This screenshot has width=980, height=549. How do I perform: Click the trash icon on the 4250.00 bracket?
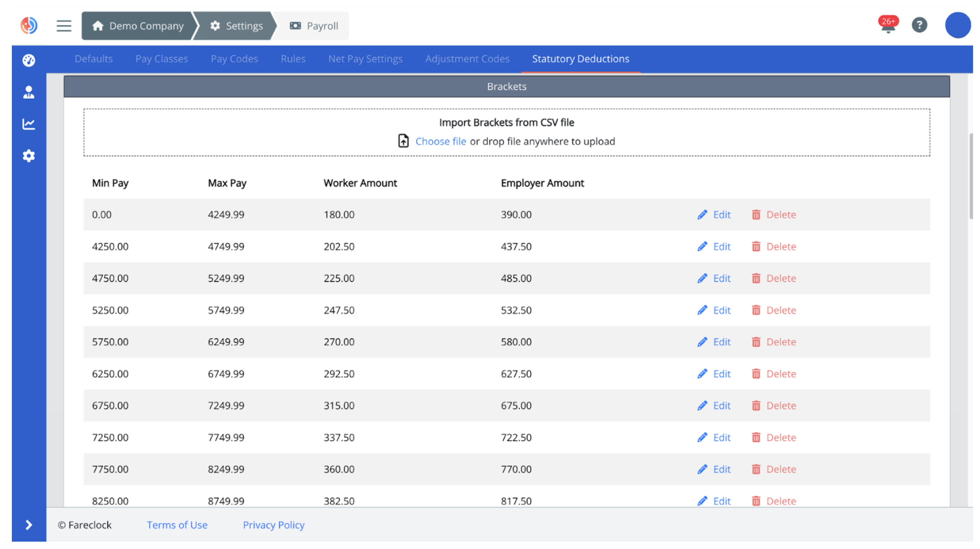756,246
